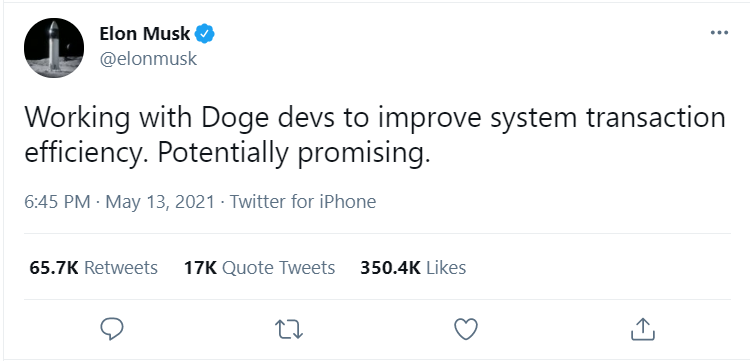Open the Elon Musk display name link
The height and width of the screenshot is (361, 750).
(145, 33)
